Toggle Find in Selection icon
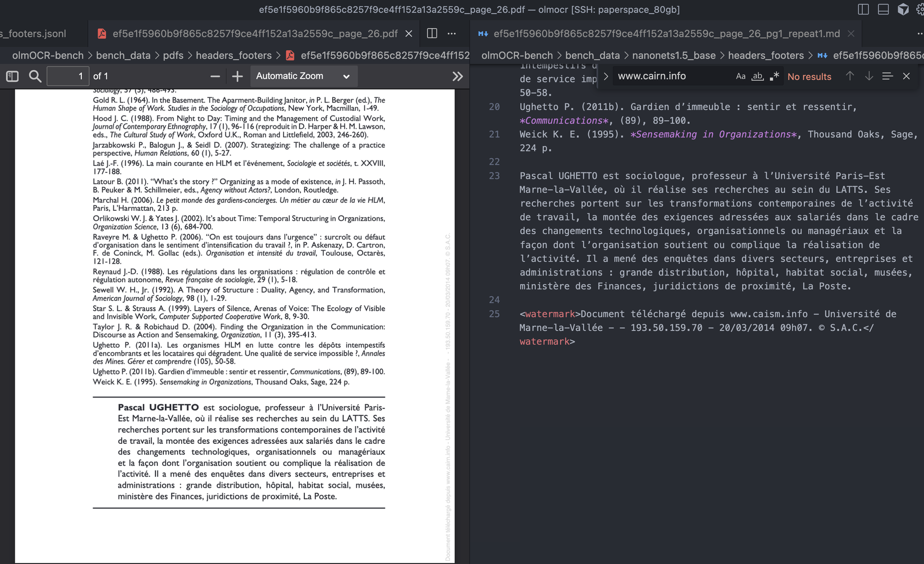The width and height of the screenshot is (924, 564). pos(887,76)
